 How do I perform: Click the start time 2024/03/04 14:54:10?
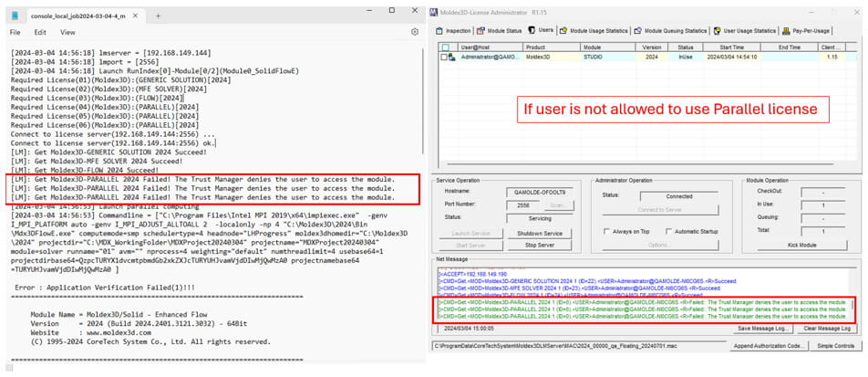coord(731,57)
